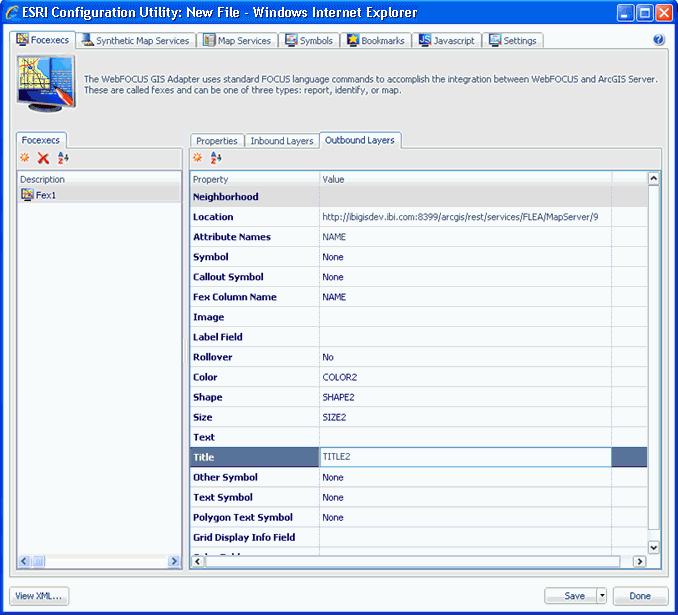Click the focexecs list scroll-right arrow
This screenshot has height=615, width=678.
173,561
